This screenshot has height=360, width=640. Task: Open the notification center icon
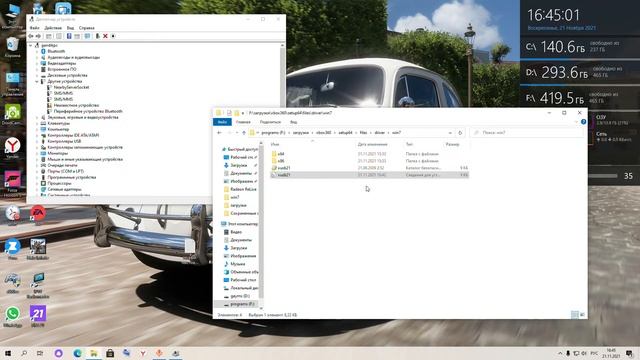(x=629, y=353)
